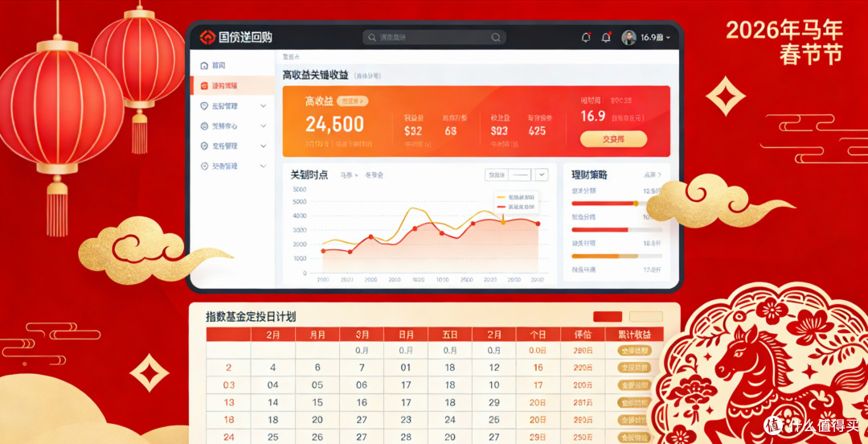Open the notification bell next to avatar
This screenshot has height=444, width=868.
point(606,37)
